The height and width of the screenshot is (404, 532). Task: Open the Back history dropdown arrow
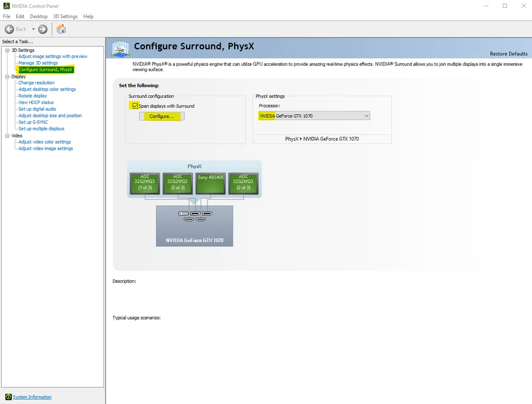click(x=33, y=29)
